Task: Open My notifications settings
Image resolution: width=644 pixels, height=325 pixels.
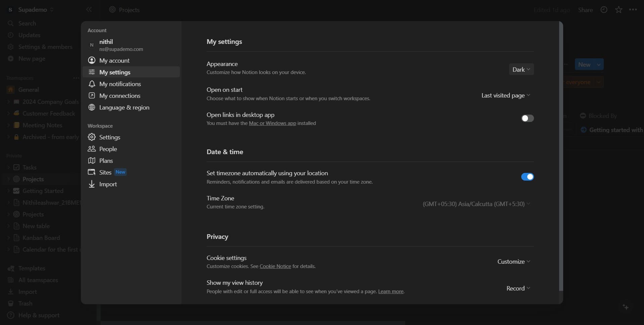Action: tap(120, 84)
